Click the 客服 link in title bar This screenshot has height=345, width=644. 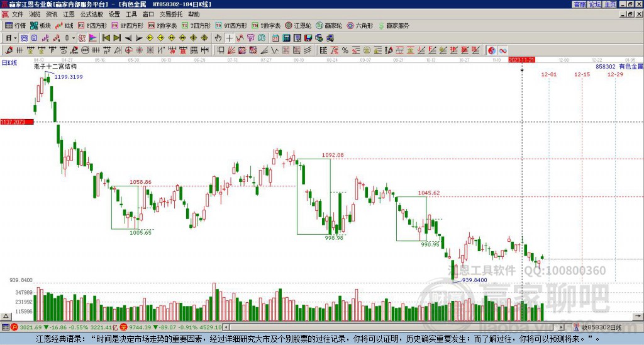pos(579,4)
